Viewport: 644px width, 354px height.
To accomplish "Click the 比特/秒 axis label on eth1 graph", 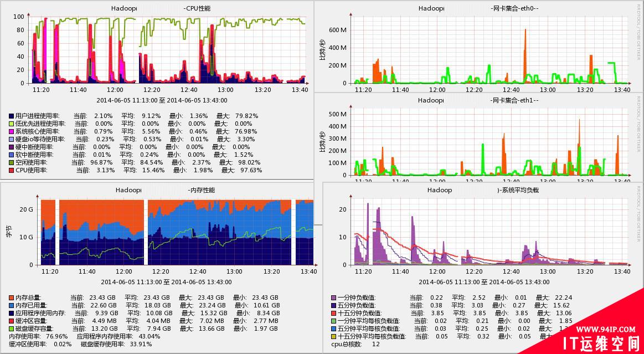I will 322,143.
